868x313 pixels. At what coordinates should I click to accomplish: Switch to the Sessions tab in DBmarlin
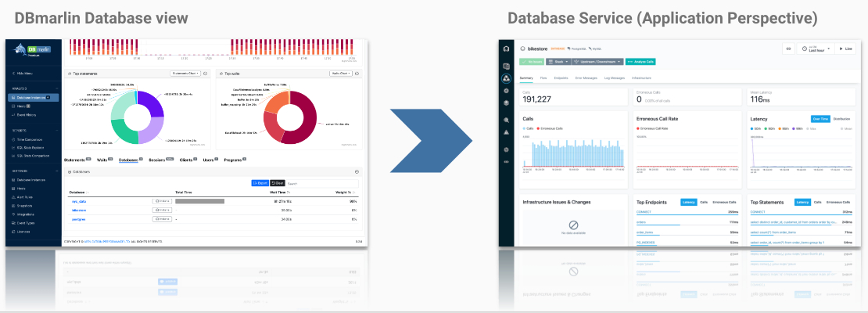pos(162,160)
